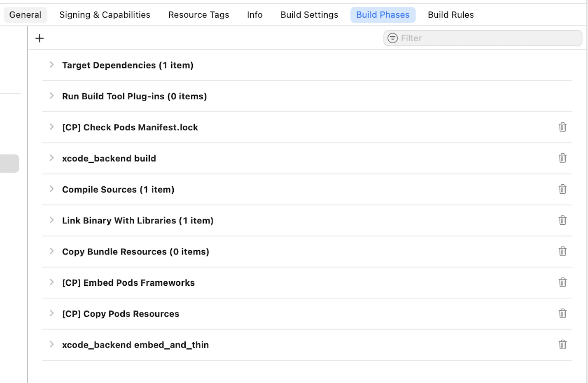This screenshot has width=588, height=383.
Task: Expand xcode_backend embed_and_thin phase
Action: point(51,344)
